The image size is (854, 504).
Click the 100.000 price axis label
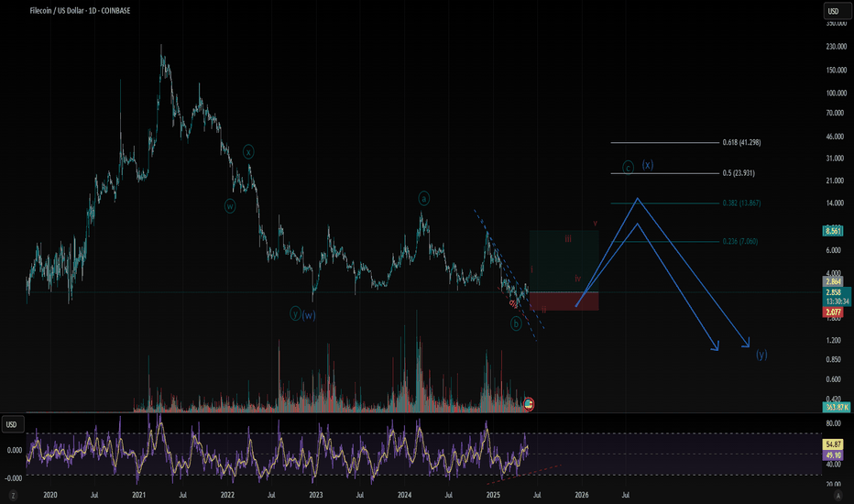point(837,93)
